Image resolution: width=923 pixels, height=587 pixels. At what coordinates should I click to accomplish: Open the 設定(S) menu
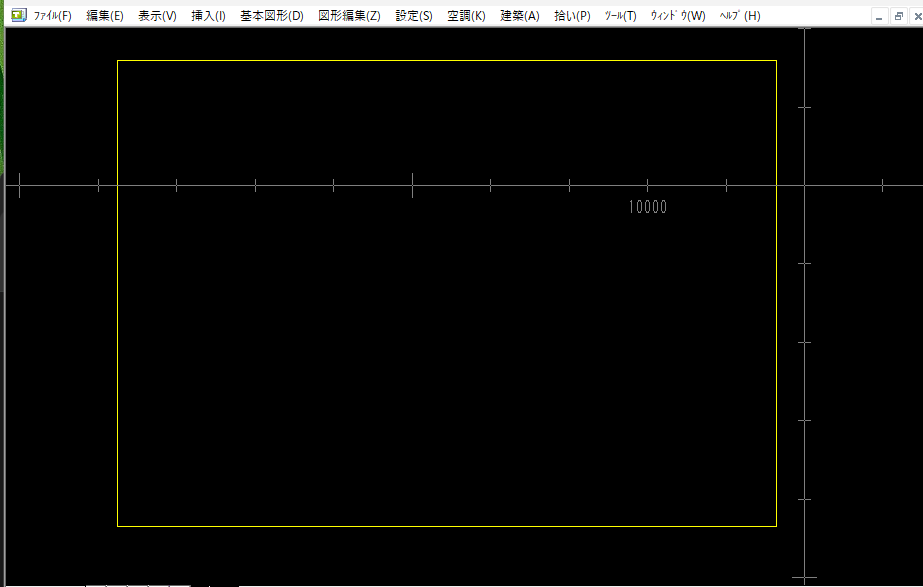coord(414,16)
